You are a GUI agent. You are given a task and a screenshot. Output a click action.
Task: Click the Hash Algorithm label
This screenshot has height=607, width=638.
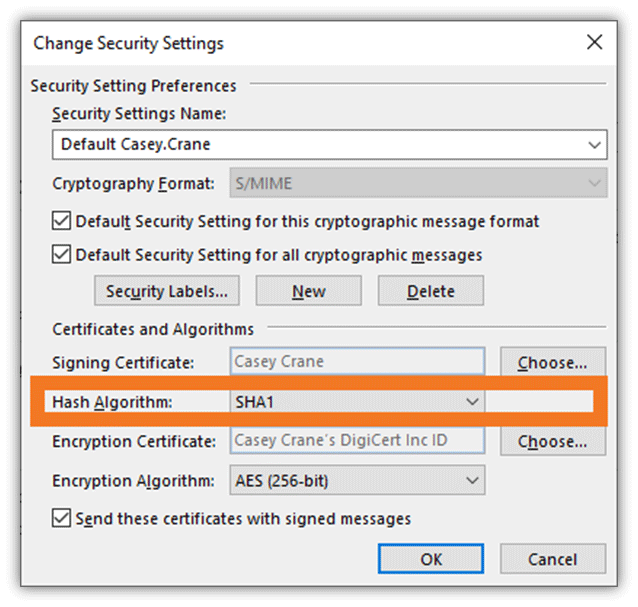pos(112,402)
